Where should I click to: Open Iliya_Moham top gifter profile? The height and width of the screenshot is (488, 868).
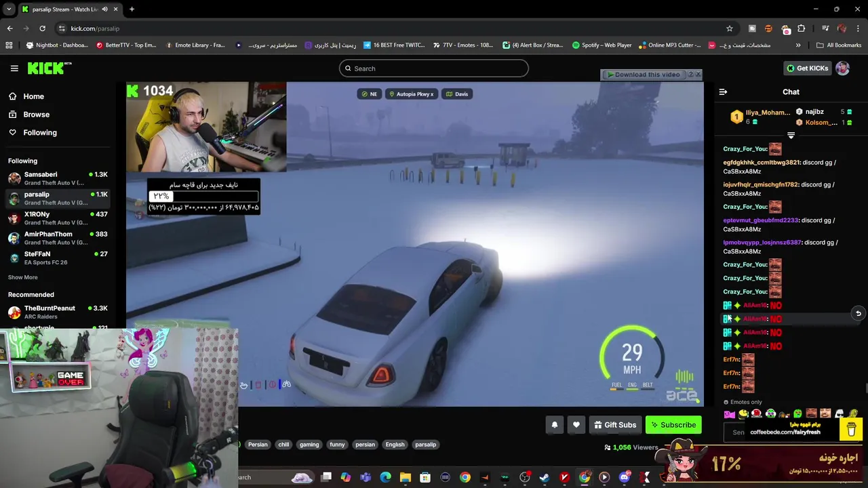click(x=760, y=117)
